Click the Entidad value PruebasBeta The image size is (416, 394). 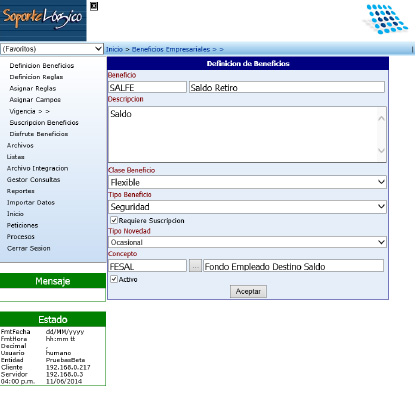[x=65, y=360]
